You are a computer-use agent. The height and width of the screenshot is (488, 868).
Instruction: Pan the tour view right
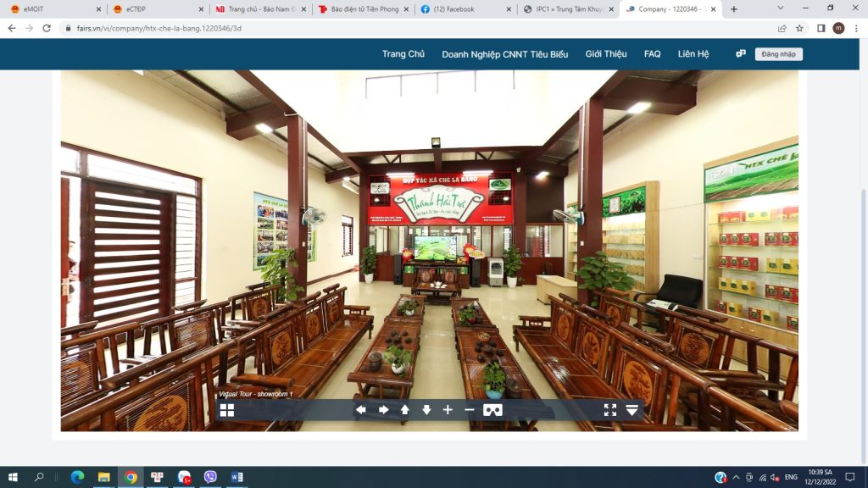[383, 410]
